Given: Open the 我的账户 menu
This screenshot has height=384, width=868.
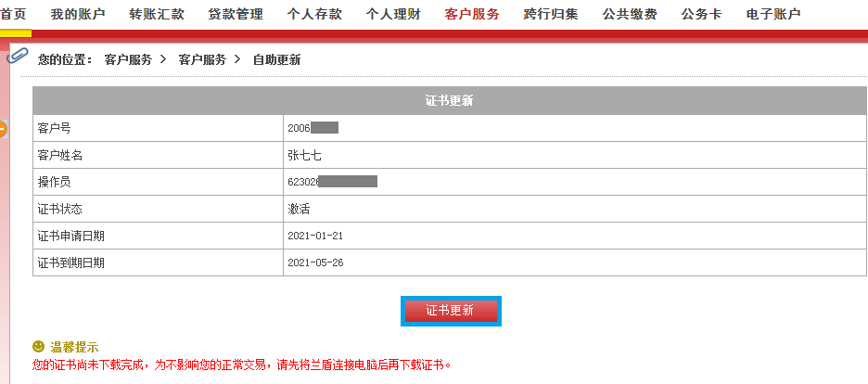Looking at the screenshot, I should pos(78,15).
